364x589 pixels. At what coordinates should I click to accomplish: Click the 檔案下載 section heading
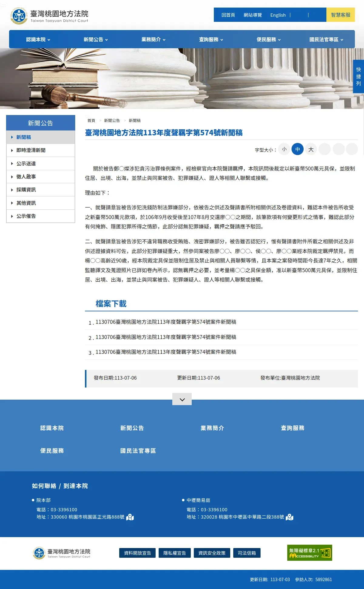111,303
